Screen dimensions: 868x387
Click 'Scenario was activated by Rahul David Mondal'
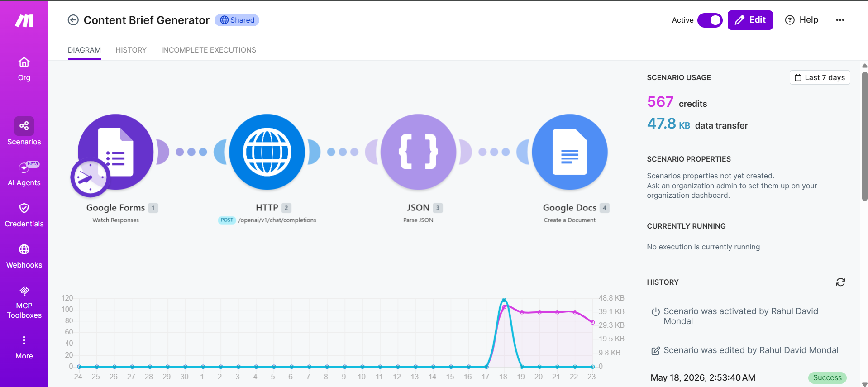(740, 316)
